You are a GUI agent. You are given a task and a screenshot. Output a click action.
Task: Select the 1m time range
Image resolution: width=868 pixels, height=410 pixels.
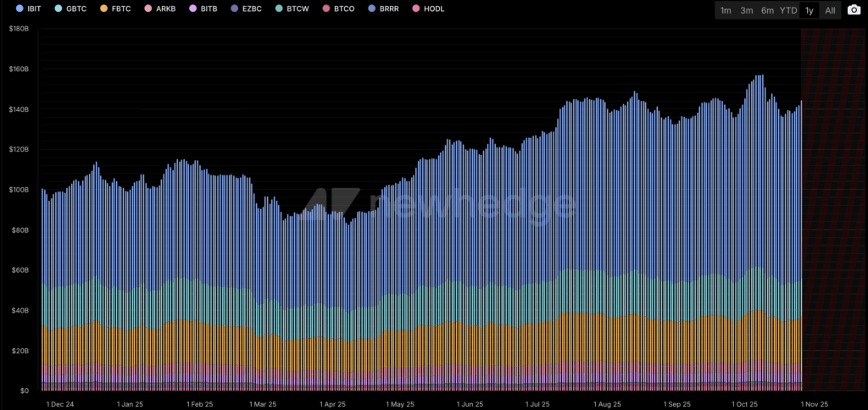[x=726, y=10]
